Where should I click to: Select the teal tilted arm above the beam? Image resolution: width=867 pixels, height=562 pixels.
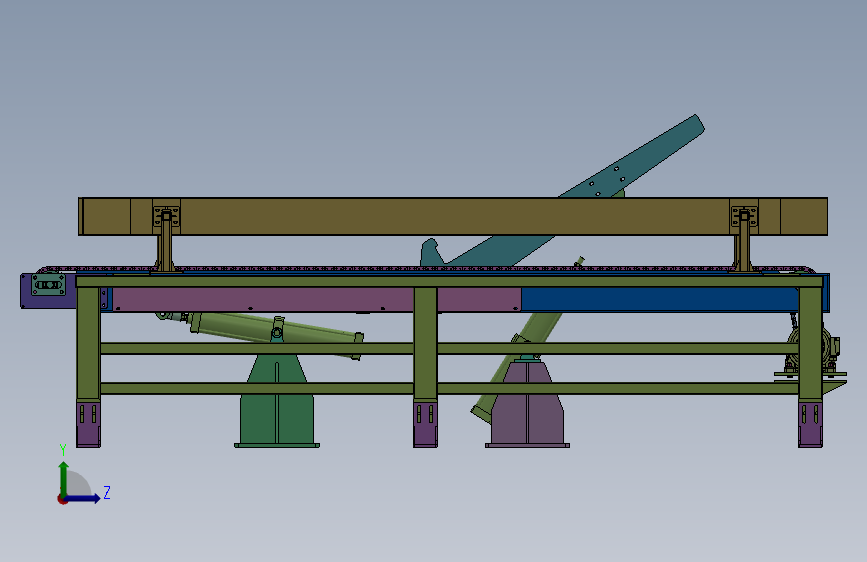tap(636, 160)
